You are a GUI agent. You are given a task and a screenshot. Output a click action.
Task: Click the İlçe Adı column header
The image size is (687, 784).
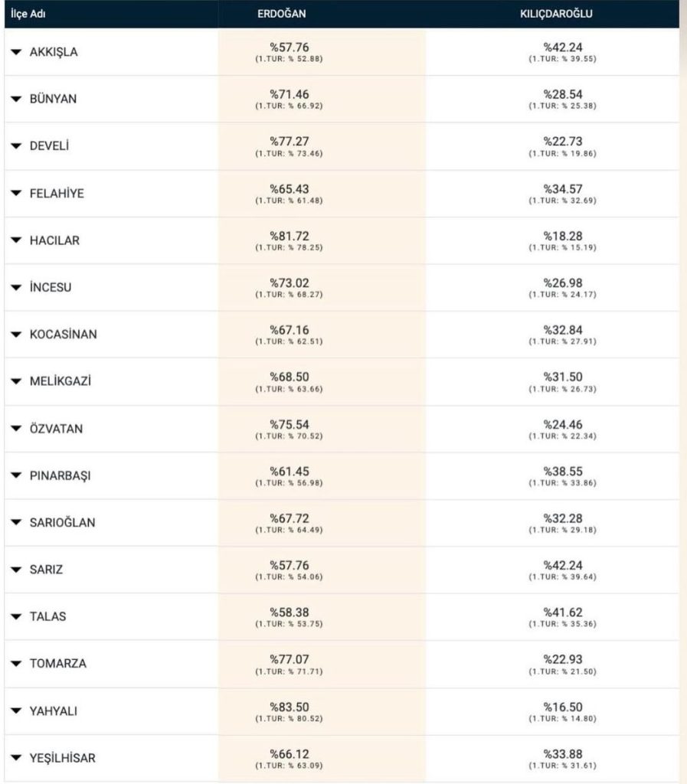(x=28, y=14)
